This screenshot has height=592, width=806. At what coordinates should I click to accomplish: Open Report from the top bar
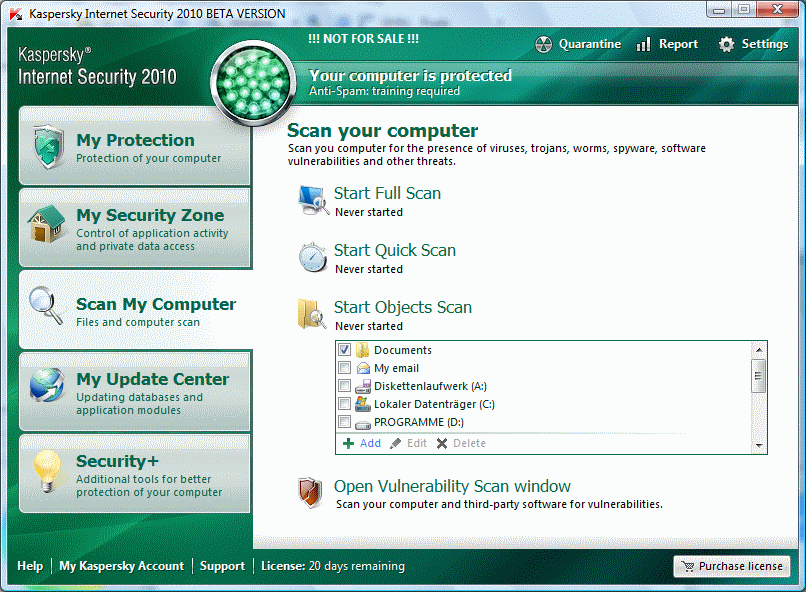pos(667,44)
